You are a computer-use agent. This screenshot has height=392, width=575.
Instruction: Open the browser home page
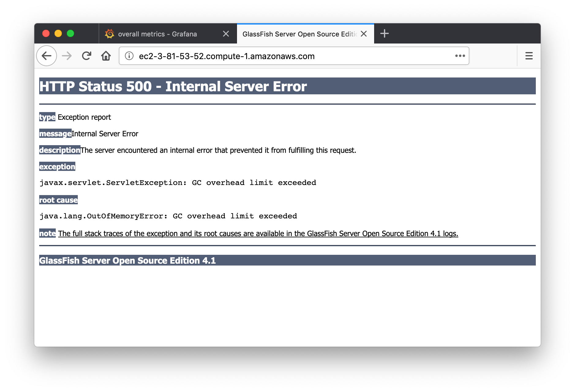[x=106, y=56]
